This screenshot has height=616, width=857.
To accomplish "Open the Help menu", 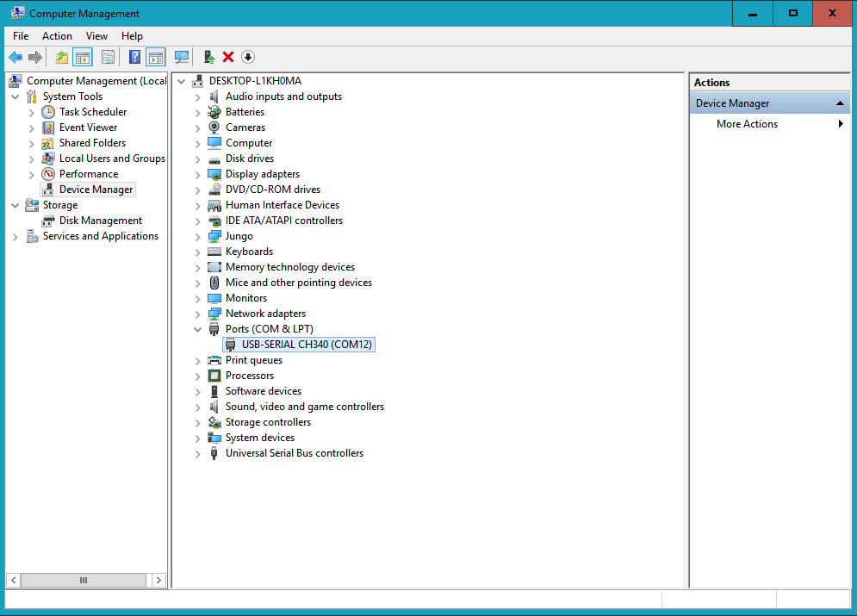I will click(x=132, y=36).
